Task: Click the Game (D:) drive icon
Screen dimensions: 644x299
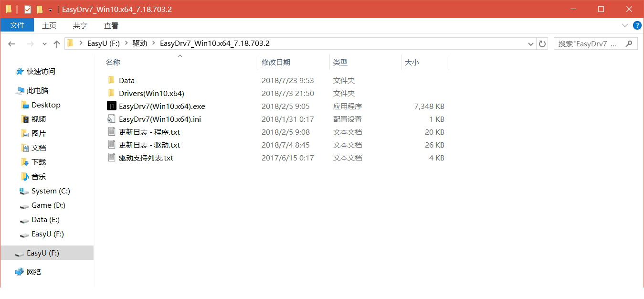Action: [24, 206]
